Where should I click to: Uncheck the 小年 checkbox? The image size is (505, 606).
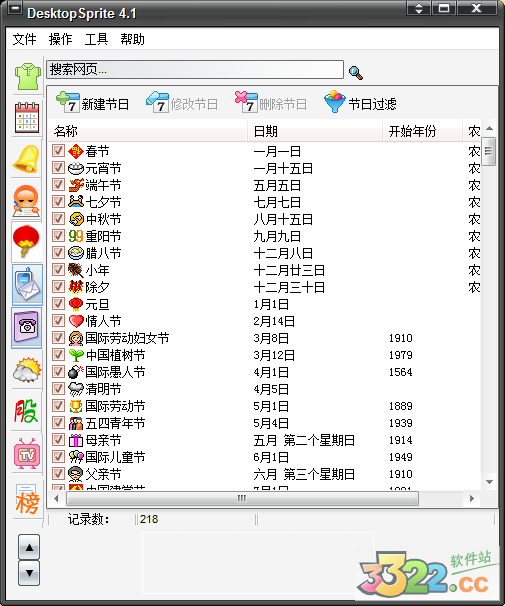(x=58, y=270)
